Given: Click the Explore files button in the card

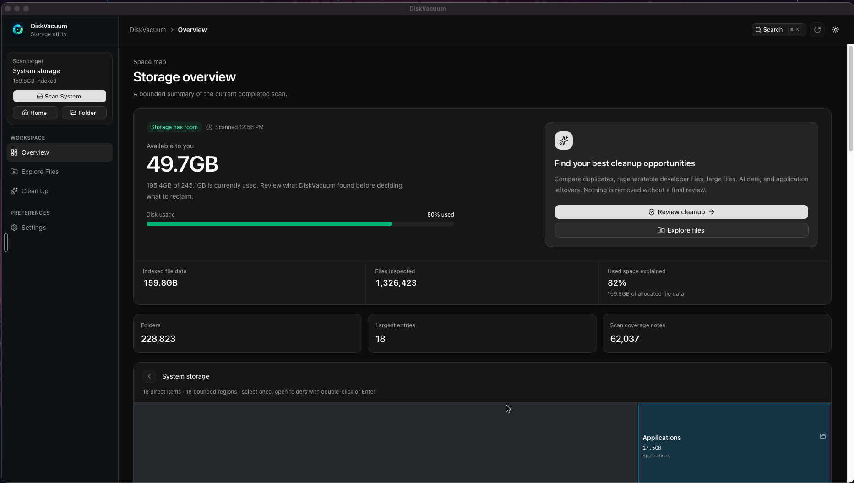Looking at the screenshot, I should [x=681, y=230].
